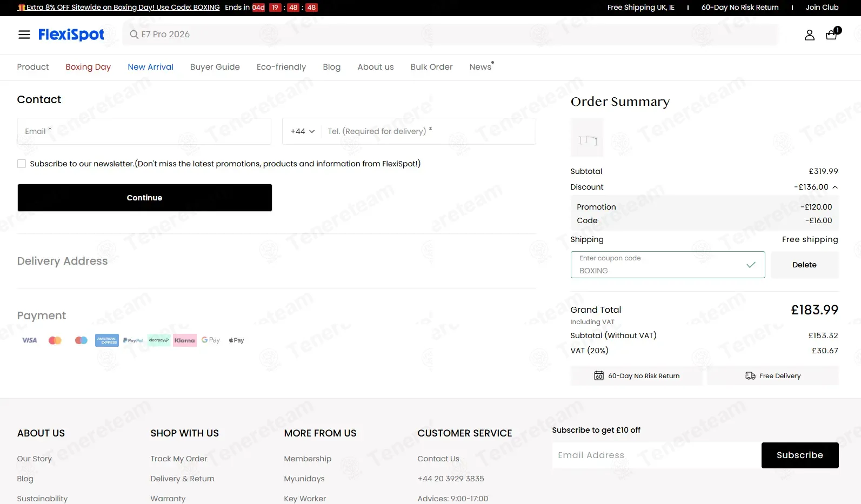
Task: Open the Boxing Day menu item
Action: [88, 67]
